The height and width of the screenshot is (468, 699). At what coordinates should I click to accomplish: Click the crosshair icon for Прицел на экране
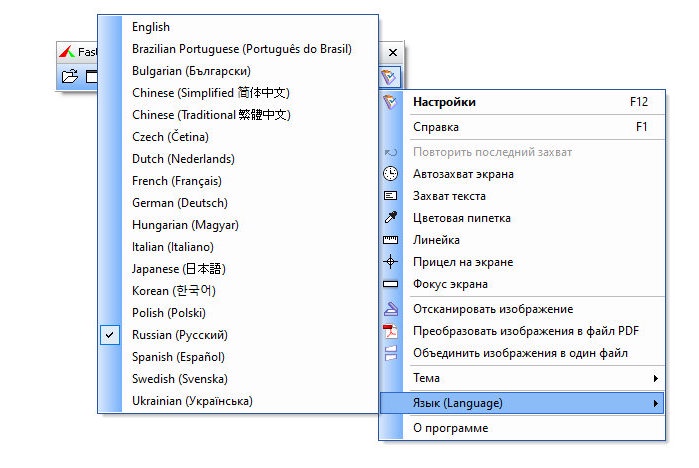[x=391, y=262]
